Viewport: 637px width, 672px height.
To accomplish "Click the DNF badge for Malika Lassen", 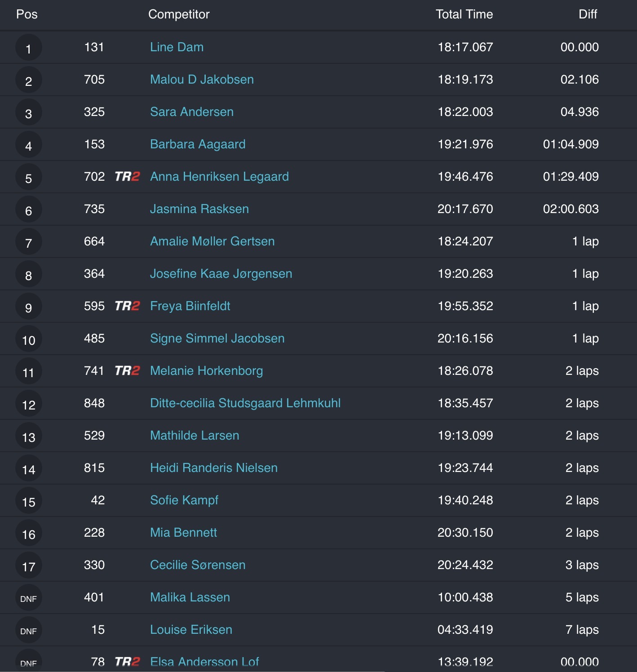I will [x=29, y=598].
